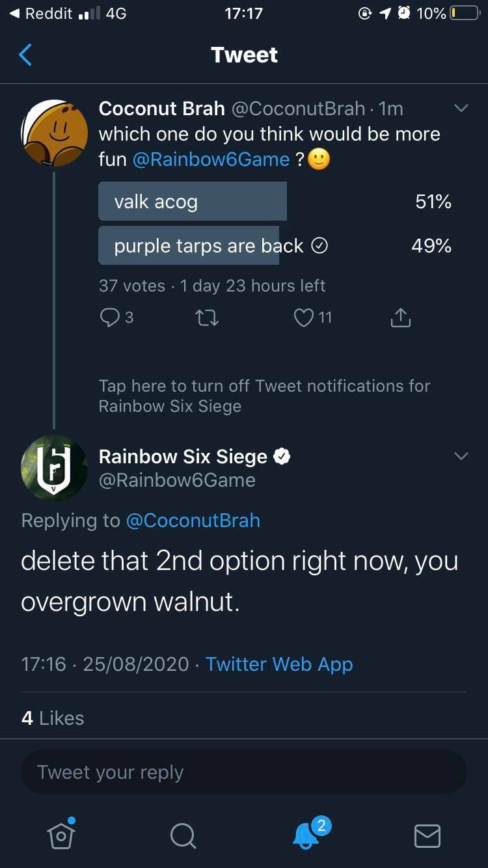Tap the Twitter Web App source link
Image resolution: width=488 pixels, height=868 pixels.
coord(279,664)
